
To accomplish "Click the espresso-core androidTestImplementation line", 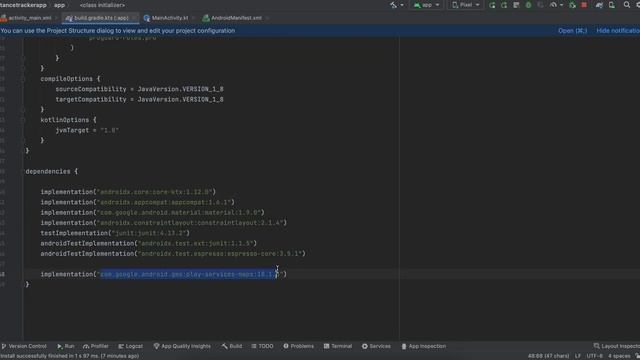I will pos(173,254).
